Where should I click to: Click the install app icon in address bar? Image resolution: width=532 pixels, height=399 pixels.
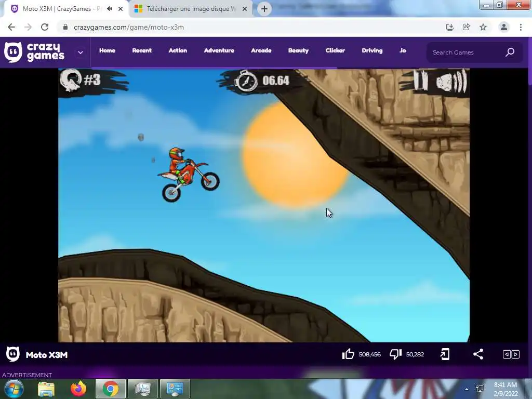(x=449, y=27)
